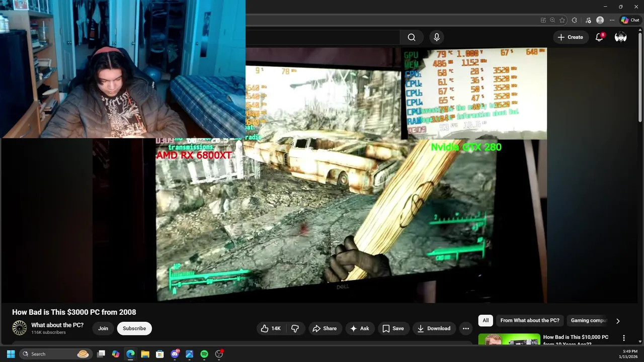
Task: Open Microsoft Store from taskbar
Action: pyautogui.click(x=159, y=354)
